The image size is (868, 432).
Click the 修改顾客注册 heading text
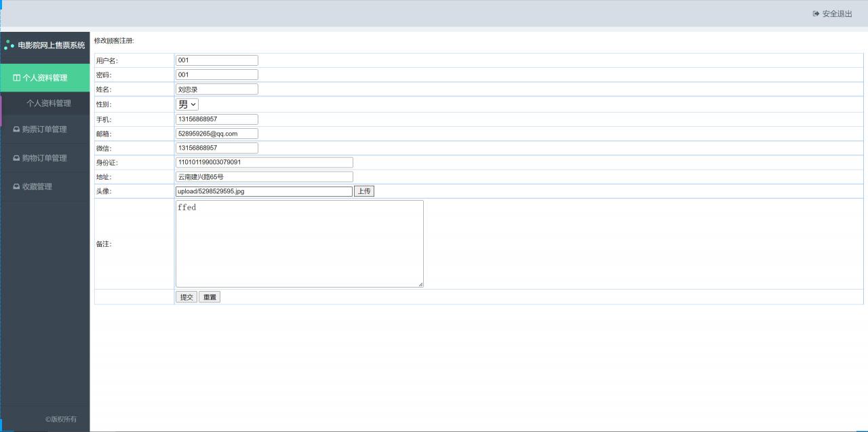point(114,41)
